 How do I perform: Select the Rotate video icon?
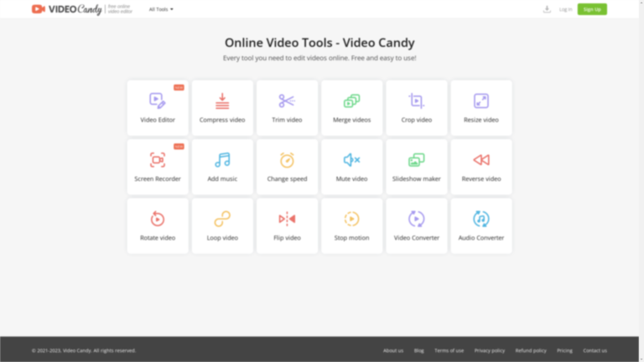coord(158,219)
